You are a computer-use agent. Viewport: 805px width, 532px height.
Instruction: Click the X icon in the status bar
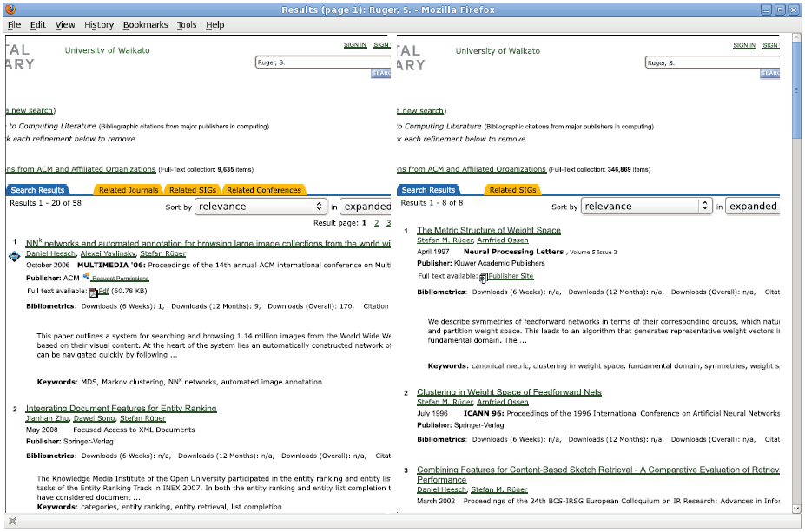(13, 522)
